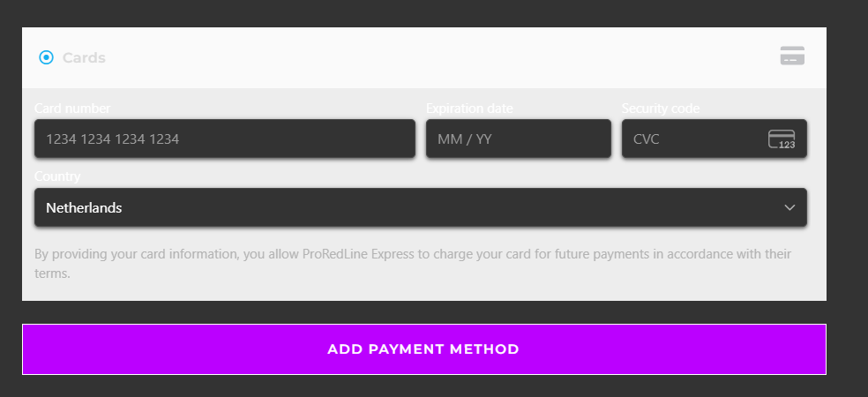Click the word terms in the disclaimer
This screenshot has height=397, width=868.
point(51,273)
